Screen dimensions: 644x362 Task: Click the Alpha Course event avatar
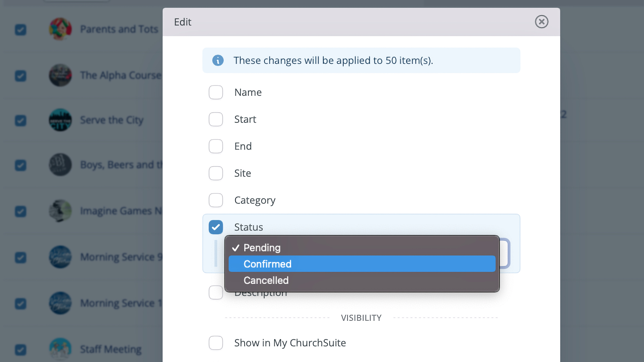[x=60, y=75]
